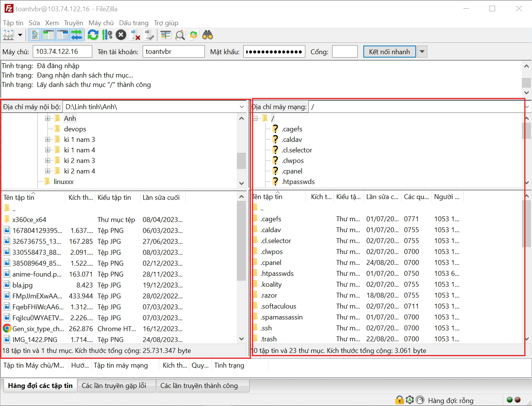The height and width of the screenshot is (406, 532).
Task: Click the Mật khẩu input field
Action: click(274, 52)
